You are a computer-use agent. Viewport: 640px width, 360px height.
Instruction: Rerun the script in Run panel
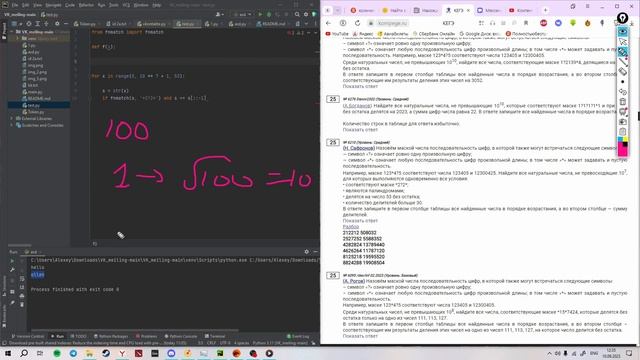click(12, 261)
